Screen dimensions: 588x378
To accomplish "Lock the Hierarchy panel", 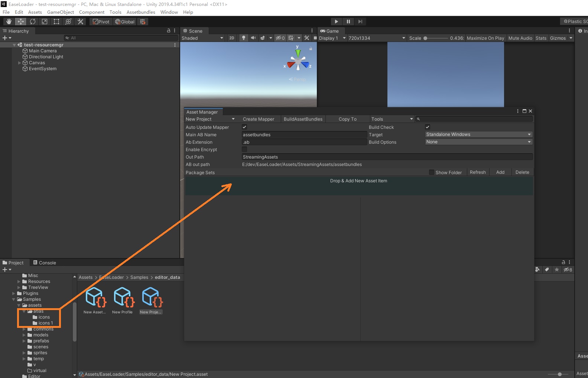I will tap(169, 31).
